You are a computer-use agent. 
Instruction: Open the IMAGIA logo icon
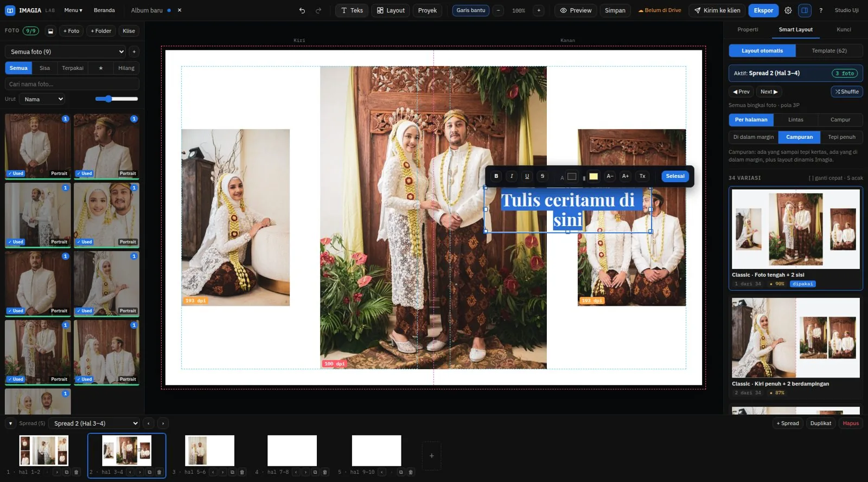point(10,10)
